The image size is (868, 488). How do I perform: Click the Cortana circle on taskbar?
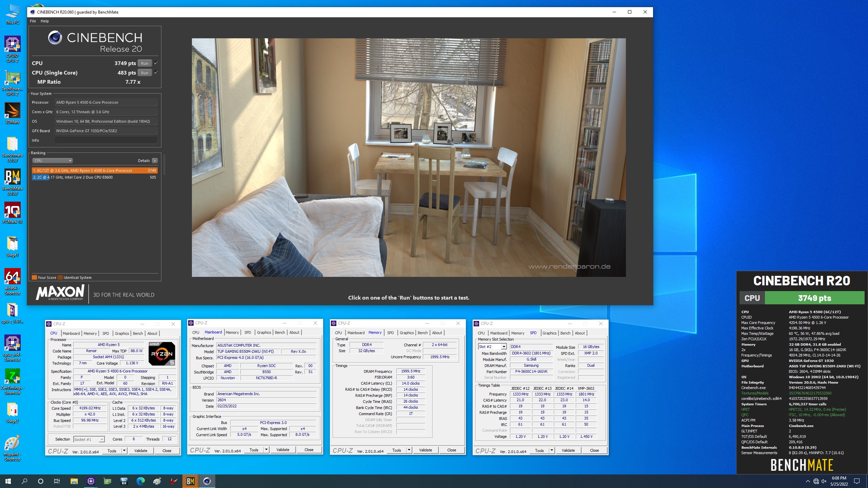pos(41,481)
